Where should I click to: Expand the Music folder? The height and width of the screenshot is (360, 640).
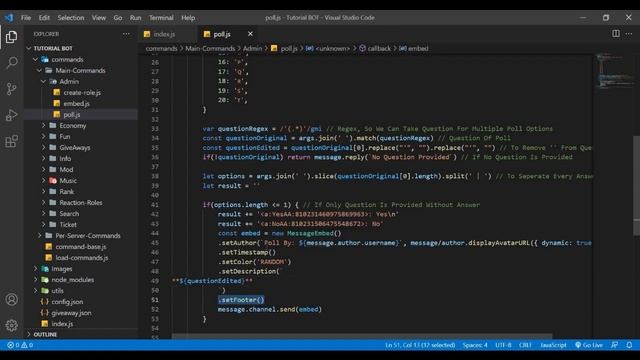click(68, 180)
